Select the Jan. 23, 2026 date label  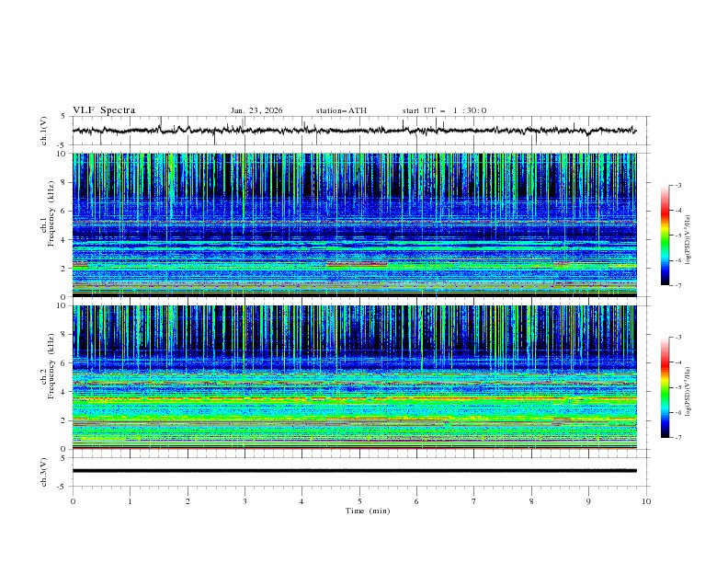[x=256, y=110]
